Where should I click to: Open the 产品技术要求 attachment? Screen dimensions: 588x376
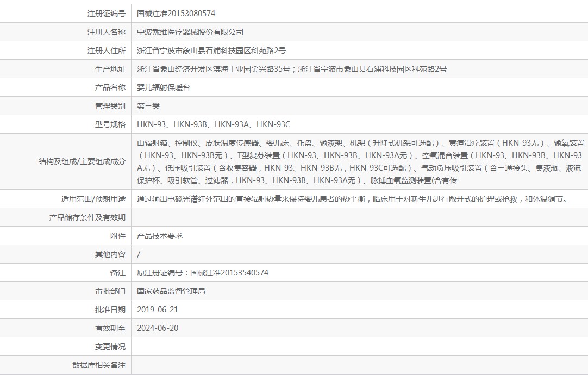[160, 236]
